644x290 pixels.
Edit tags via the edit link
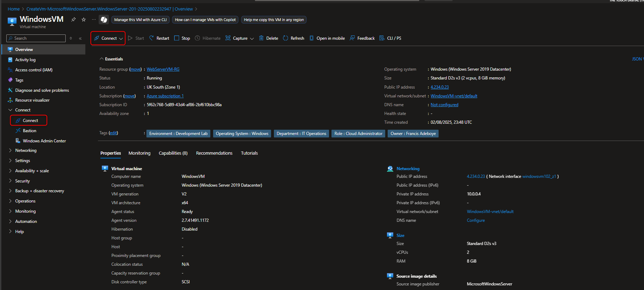tap(113, 133)
